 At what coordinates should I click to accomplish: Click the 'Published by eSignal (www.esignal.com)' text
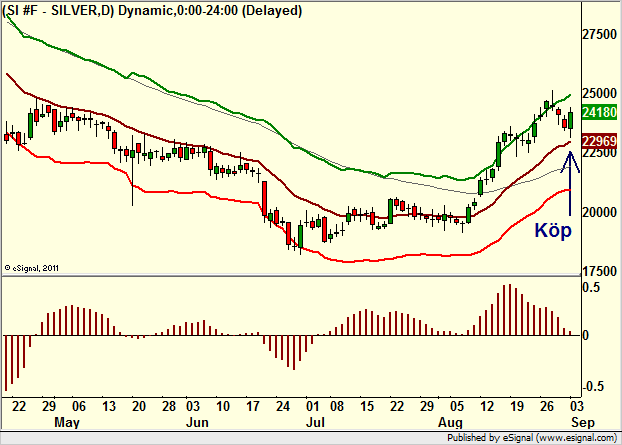point(532,438)
